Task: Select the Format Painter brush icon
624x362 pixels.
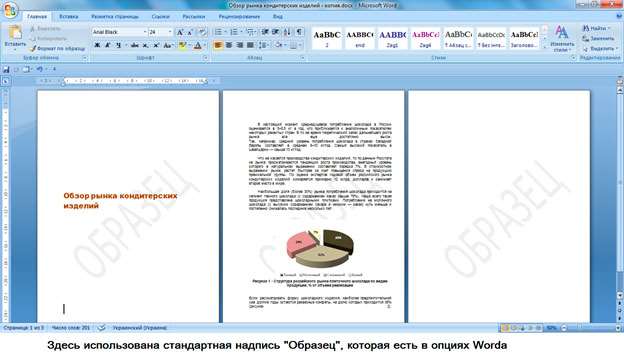Action: point(33,49)
